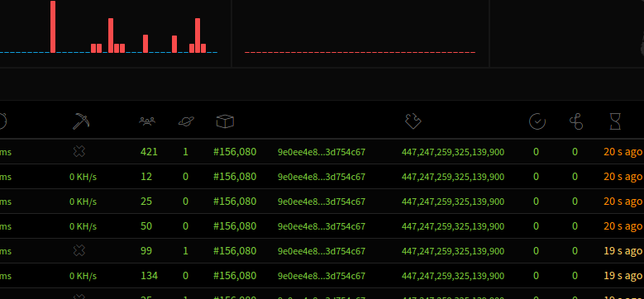Viewport: 644px width, 299px height.
Task: Click pending value 1 in the 421-peer row
Action: [186, 152]
